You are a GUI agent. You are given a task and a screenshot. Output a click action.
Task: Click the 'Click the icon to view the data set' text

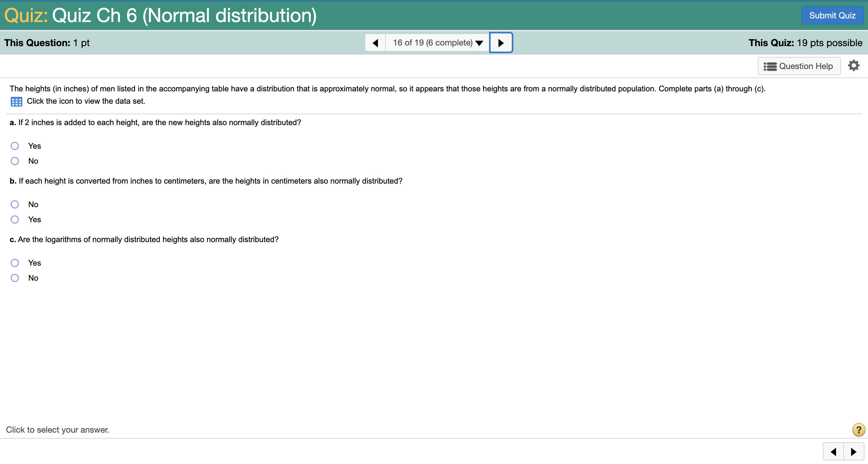[86, 101]
